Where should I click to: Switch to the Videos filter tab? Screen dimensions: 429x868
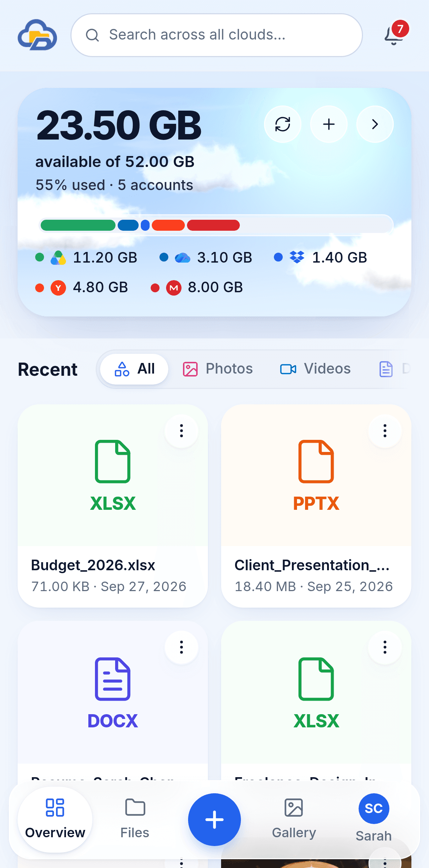pyautogui.click(x=315, y=369)
